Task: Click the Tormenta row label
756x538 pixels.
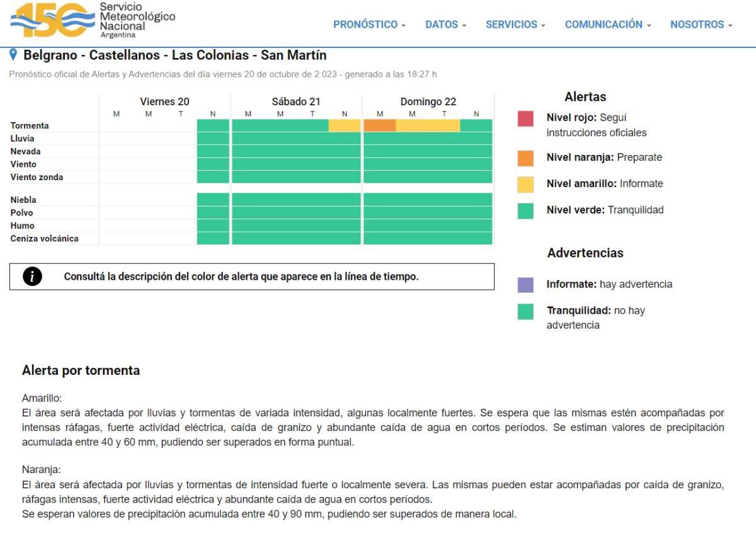Action: (x=30, y=125)
